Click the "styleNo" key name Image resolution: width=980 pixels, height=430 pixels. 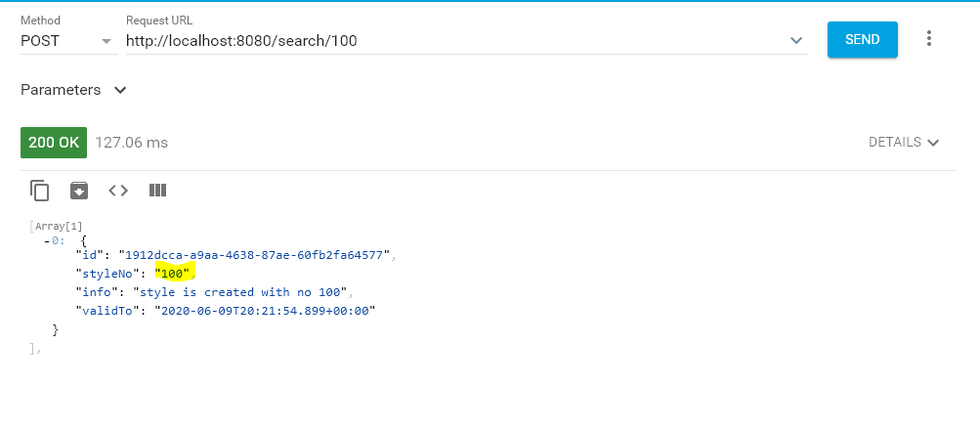pyautogui.click(x=110, y=274)
